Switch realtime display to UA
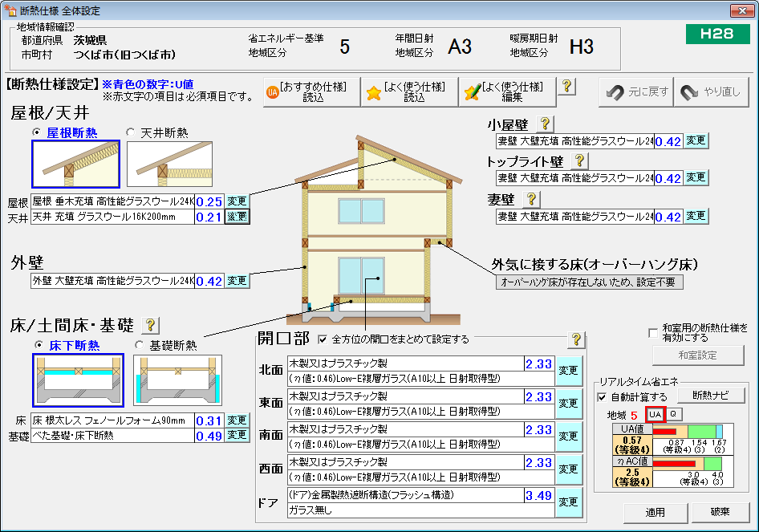This screenshot has height=532, width=759. (655, 414)
